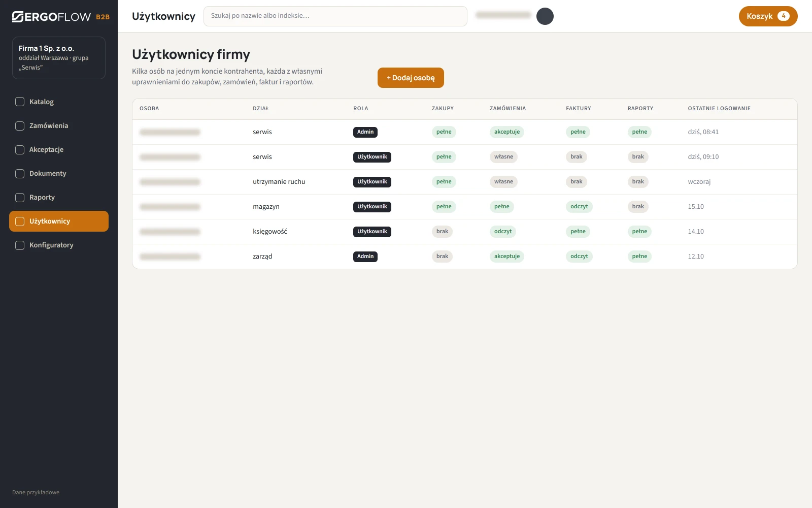Click the Ostatnie logowanie column header
The height and width of the screenshot is (508, 812).
pos(719,109)
